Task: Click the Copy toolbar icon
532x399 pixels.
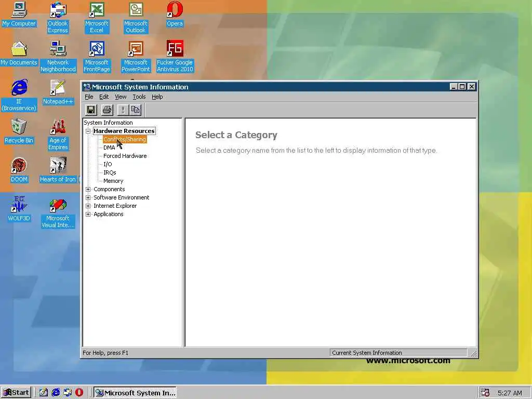Action: pos(136,110)
